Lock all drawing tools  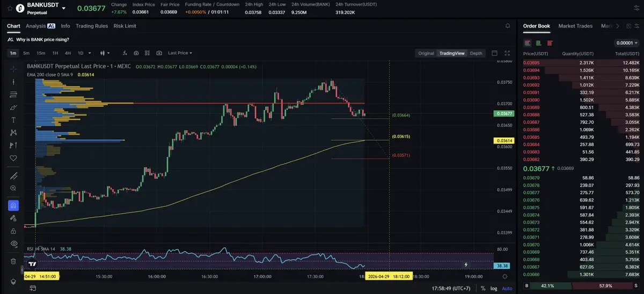click(x=13, y=231)
